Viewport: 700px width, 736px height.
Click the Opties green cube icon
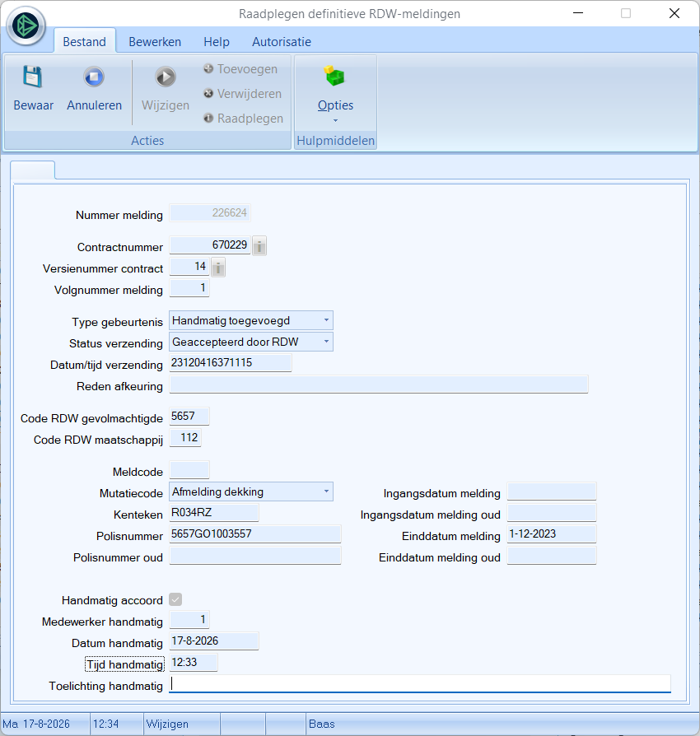(x=334, y=76)
